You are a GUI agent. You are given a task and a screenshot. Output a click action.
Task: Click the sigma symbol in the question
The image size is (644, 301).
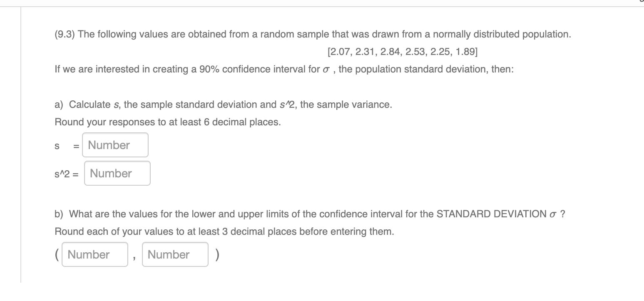coord(326,69)
